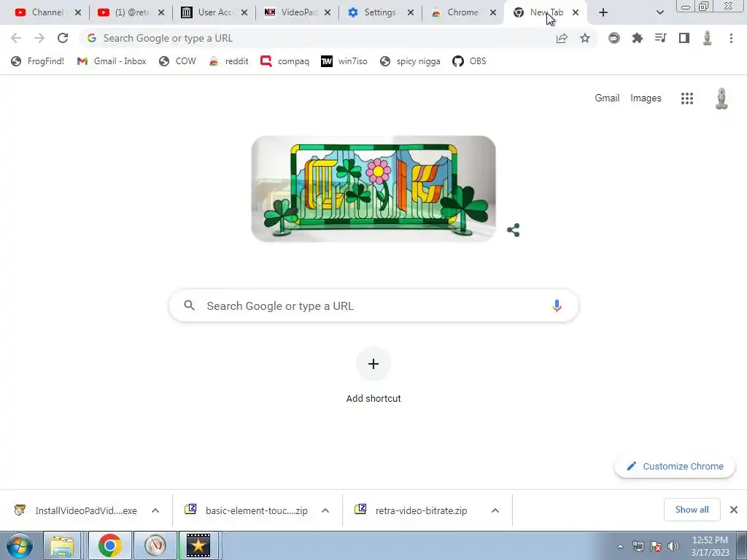Close the downloads bar

(734, 510)
